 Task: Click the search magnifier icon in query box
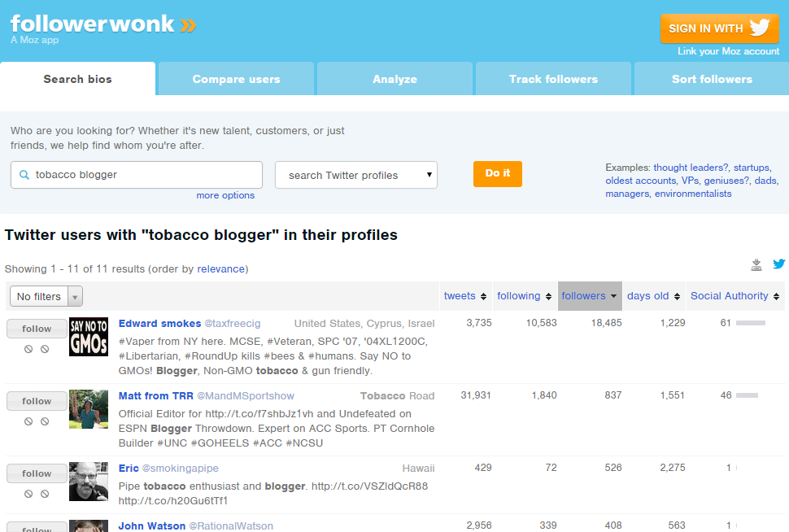click(24, 175)
